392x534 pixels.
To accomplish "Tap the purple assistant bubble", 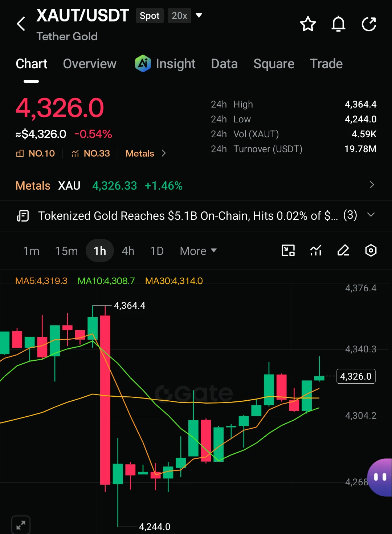I will pos(380,477).
